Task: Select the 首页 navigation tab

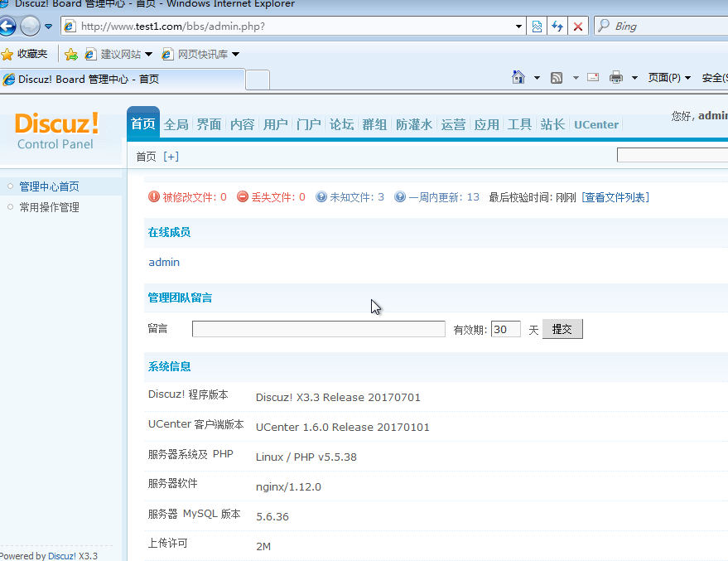Action: (x=143, y=123)
